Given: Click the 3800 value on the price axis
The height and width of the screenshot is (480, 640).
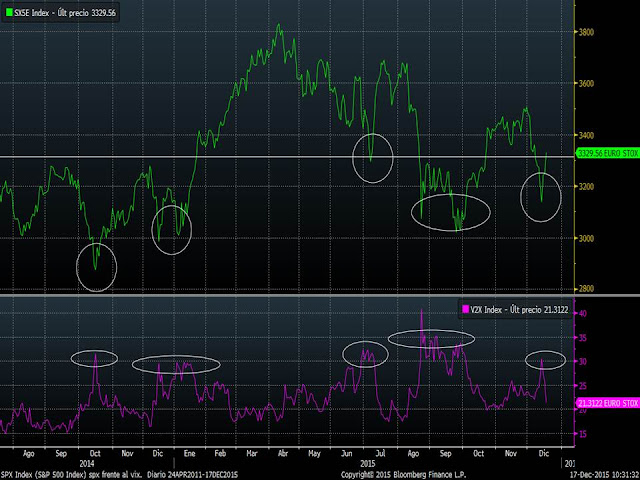Looking at the screenshot, I should pos(587,32).
